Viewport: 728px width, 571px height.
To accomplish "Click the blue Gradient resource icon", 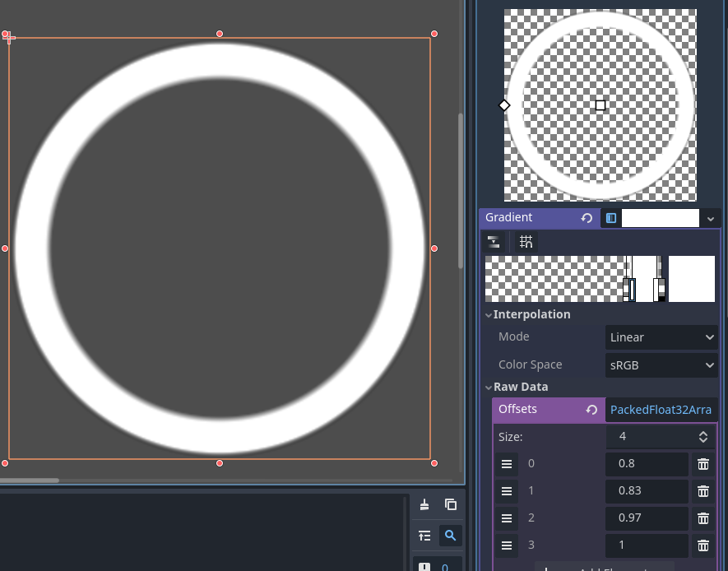I will tap(611, 218).
